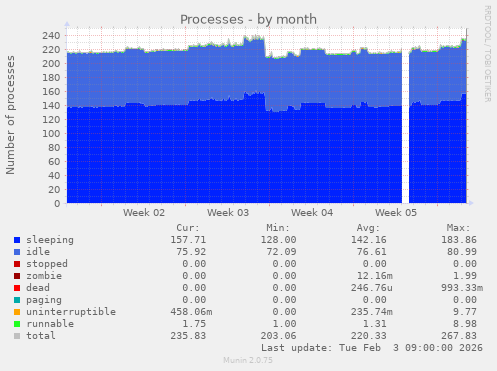Click zombie average value 12.16m
The height and width of the screenshot is (371, 497).
375,276
